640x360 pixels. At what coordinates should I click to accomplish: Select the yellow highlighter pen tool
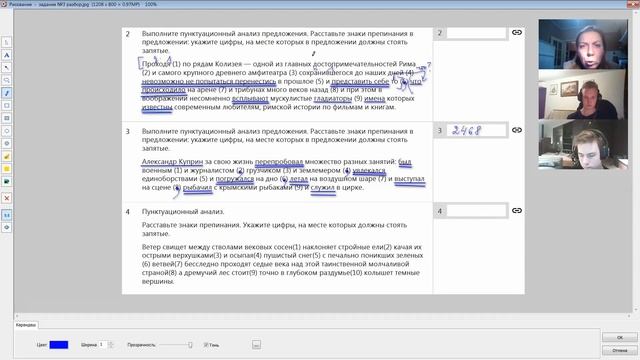pyautogui.click(x=7, y=156)
